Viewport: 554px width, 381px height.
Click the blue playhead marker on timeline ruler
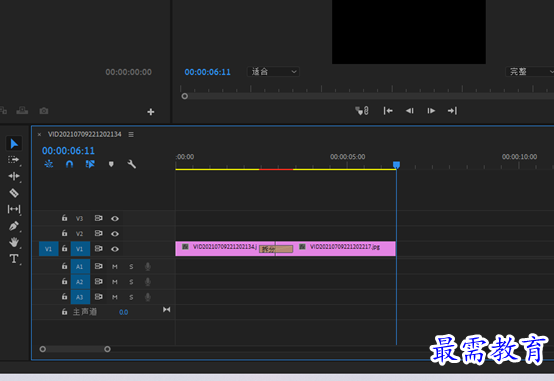coord(396,165)
